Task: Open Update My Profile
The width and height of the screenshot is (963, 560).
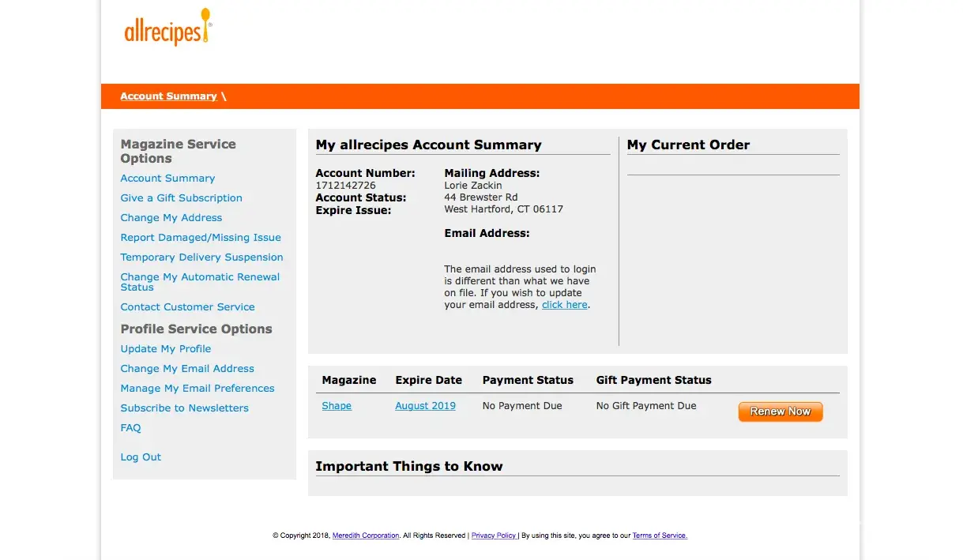Action: (x=165, y=349)
